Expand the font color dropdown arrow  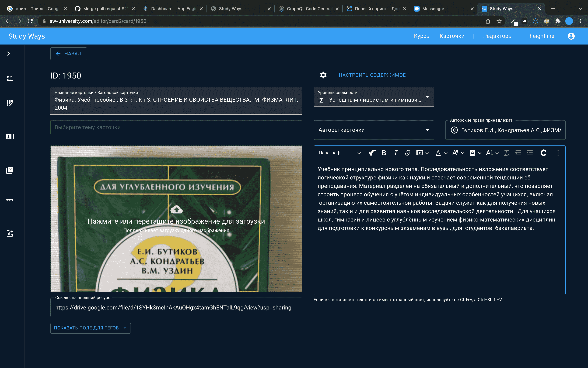coord(446,153)
